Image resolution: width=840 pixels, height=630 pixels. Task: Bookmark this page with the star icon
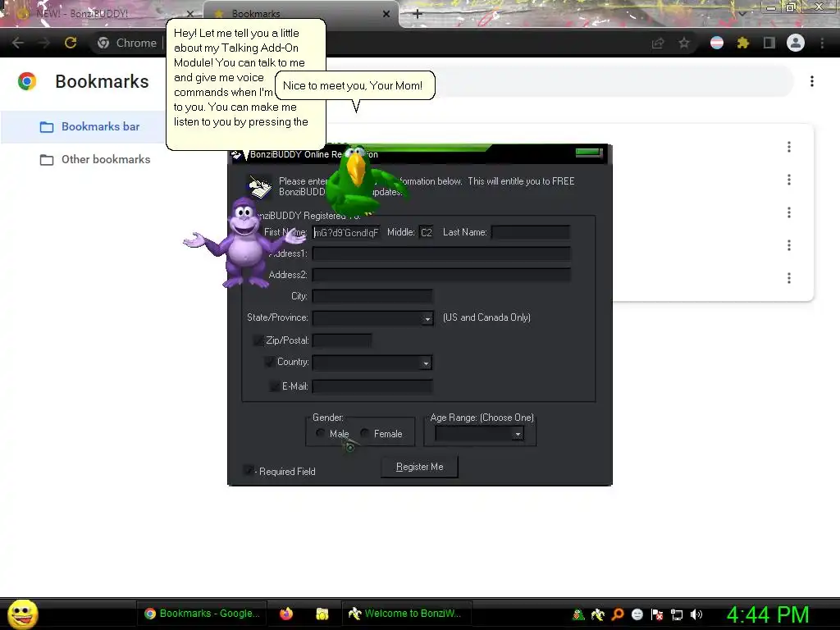[684, 43]
